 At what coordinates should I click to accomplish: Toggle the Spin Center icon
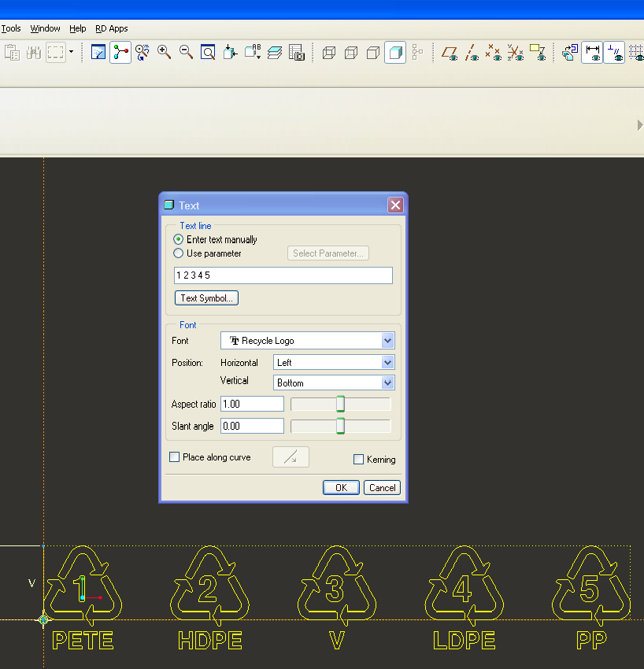(120, 53)
